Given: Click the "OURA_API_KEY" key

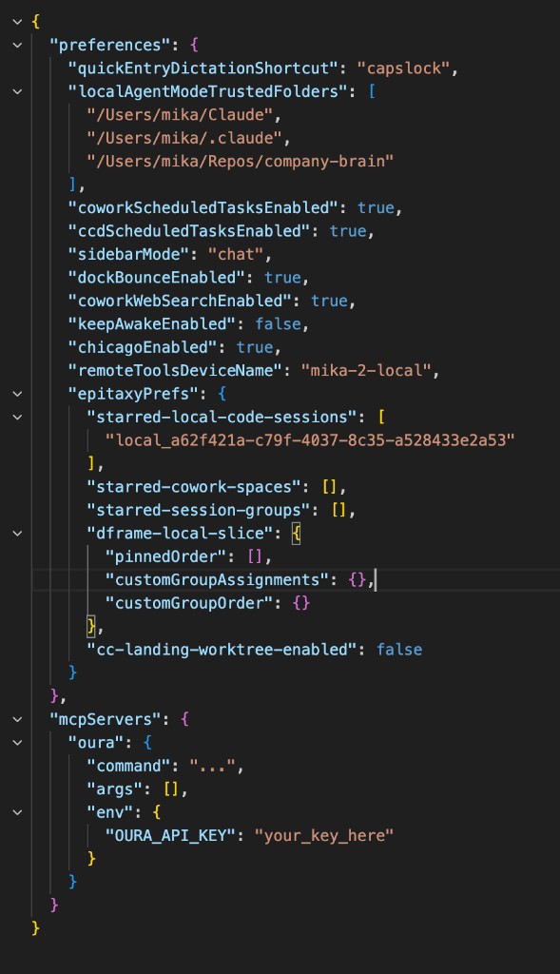Looking at the screenshot, I should pos(171,836).
